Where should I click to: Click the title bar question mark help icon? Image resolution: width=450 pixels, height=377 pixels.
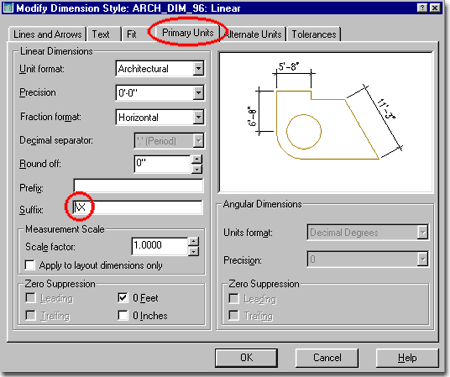coord(422,8)
